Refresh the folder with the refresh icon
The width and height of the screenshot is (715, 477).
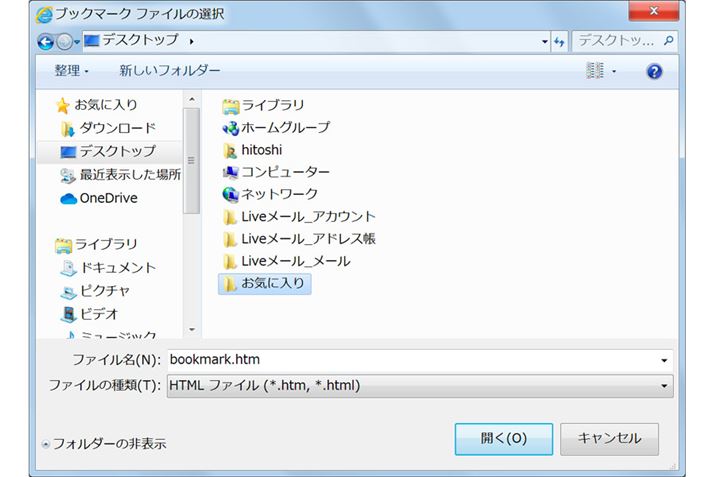point(559,41)
